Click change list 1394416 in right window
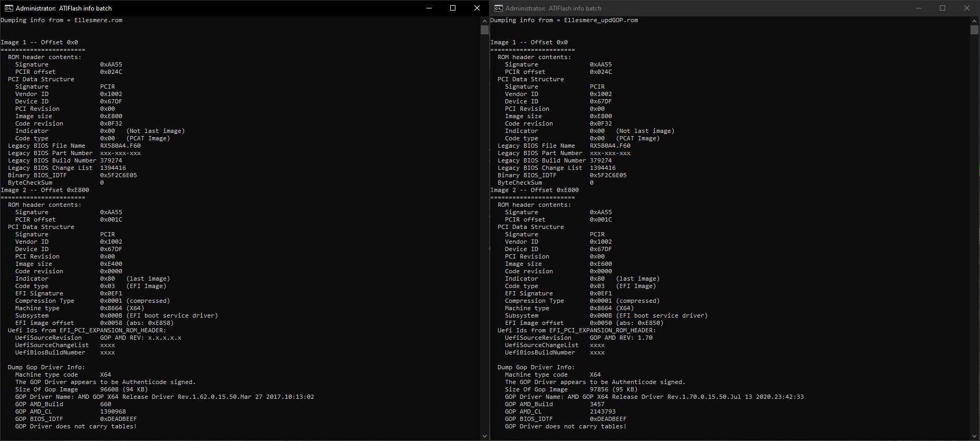980x441 pixels. (603, 168)
